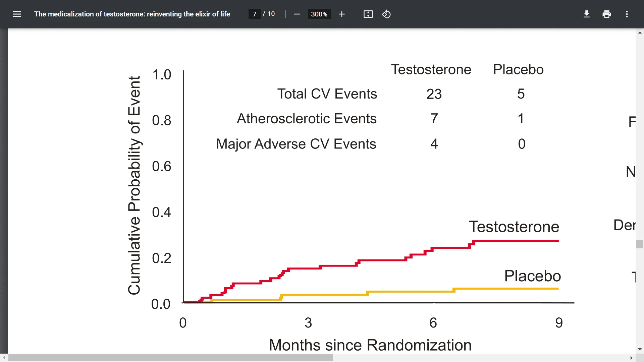The height and width of the screenshot is (362, 644).
Task: Click the total page count '/ 10'
Action: pyautogui.click(x=269, y=14)
